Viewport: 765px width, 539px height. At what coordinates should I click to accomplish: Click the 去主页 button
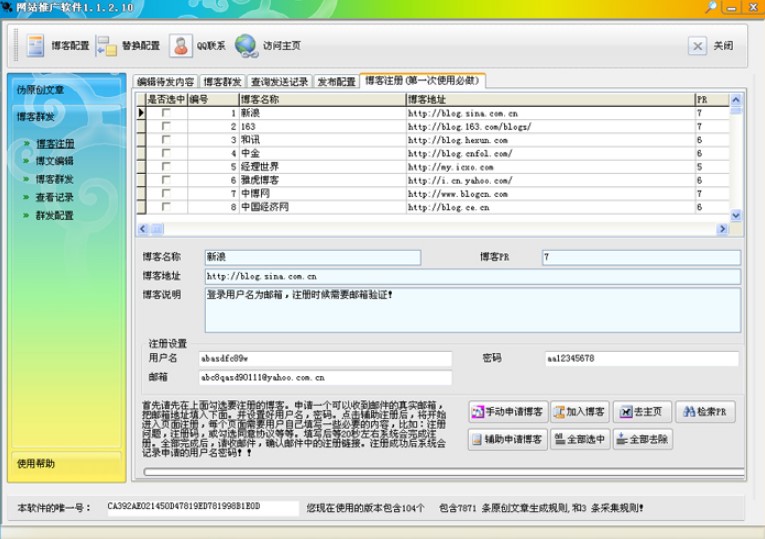point(642,412)
